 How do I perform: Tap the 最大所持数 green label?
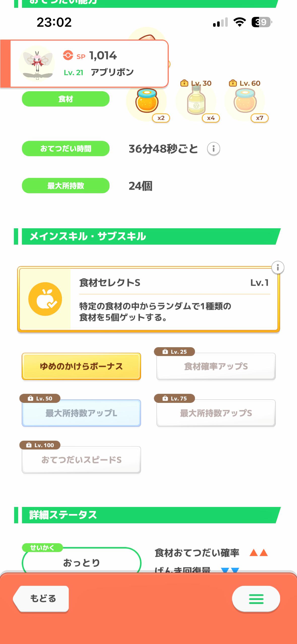(x=65, y=186)
